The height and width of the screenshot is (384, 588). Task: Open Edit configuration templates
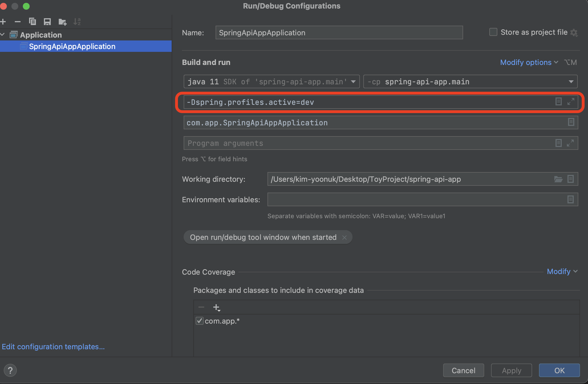click(x=53, y=346)
